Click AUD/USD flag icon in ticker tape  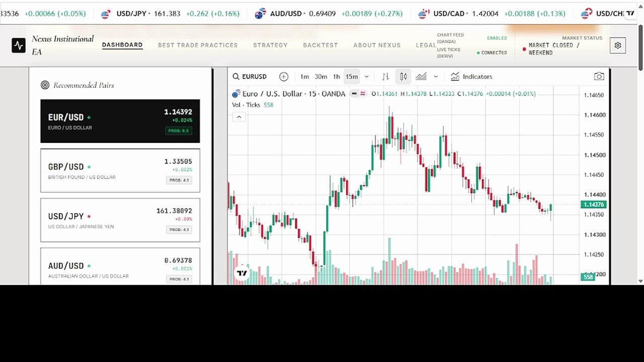click(x=260, y=14)
